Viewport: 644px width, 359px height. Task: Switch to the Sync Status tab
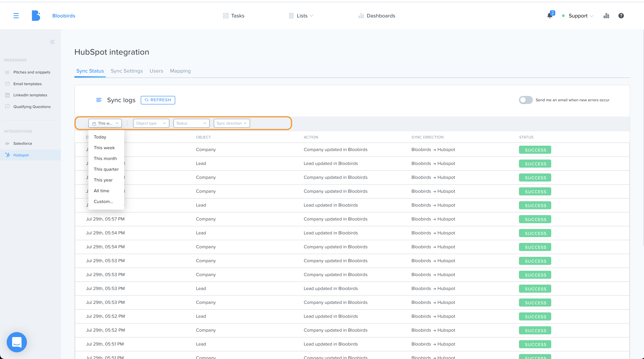[90, 71]
